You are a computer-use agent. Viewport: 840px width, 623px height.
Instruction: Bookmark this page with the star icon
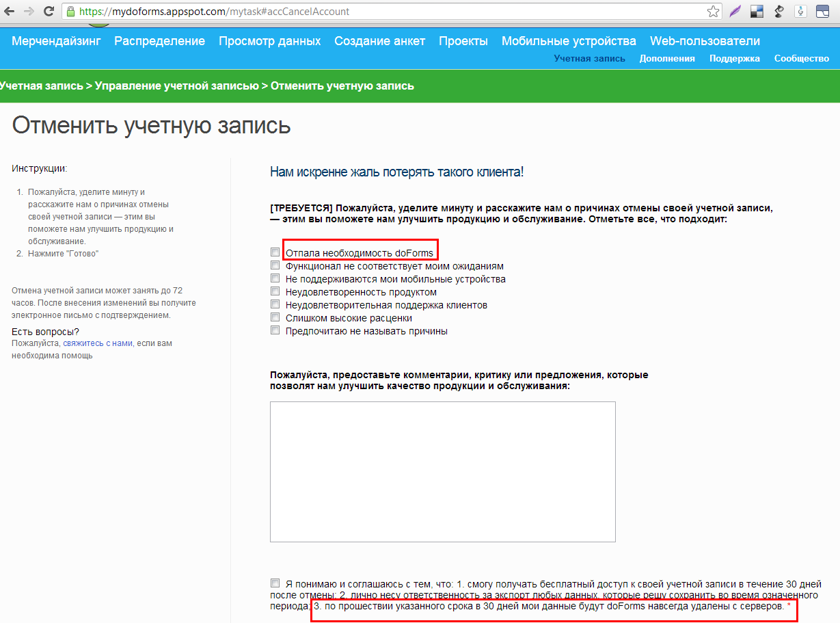(713, 12)
